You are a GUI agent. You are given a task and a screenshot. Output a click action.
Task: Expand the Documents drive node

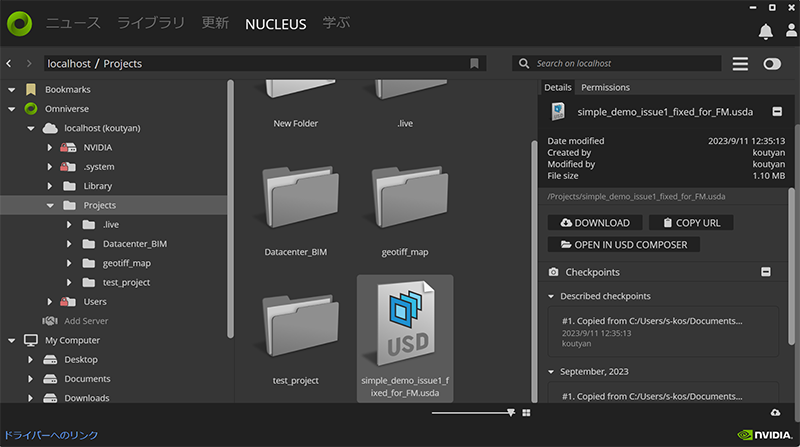[x=30, y=379]
